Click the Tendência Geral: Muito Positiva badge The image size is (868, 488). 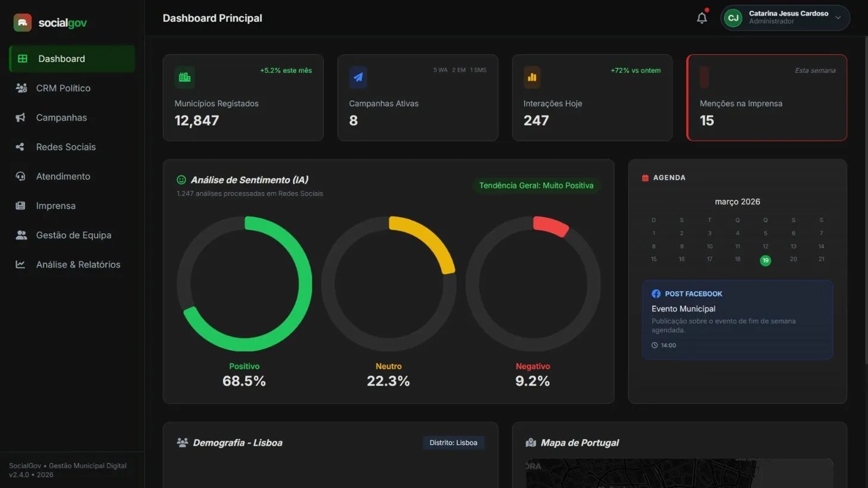535,186
